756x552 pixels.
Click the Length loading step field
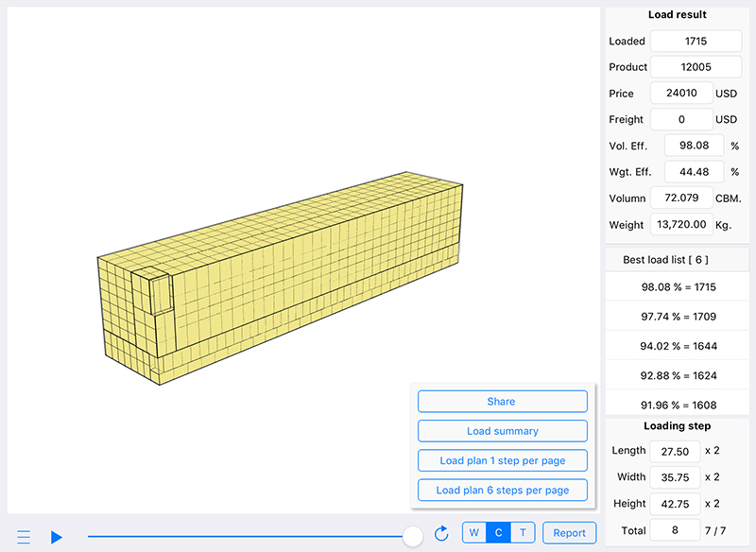[677, 451]
